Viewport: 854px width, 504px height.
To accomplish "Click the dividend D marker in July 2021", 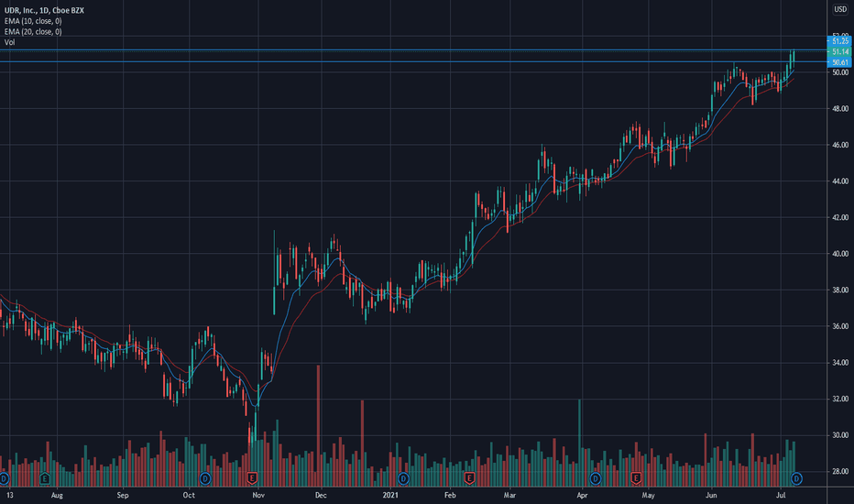I will [x=796, y=479].
